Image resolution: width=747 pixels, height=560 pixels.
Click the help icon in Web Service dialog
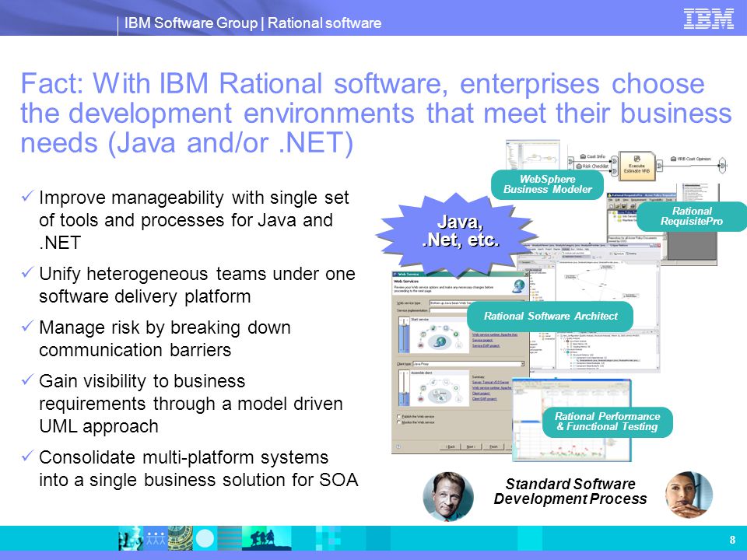pos(398,446)
